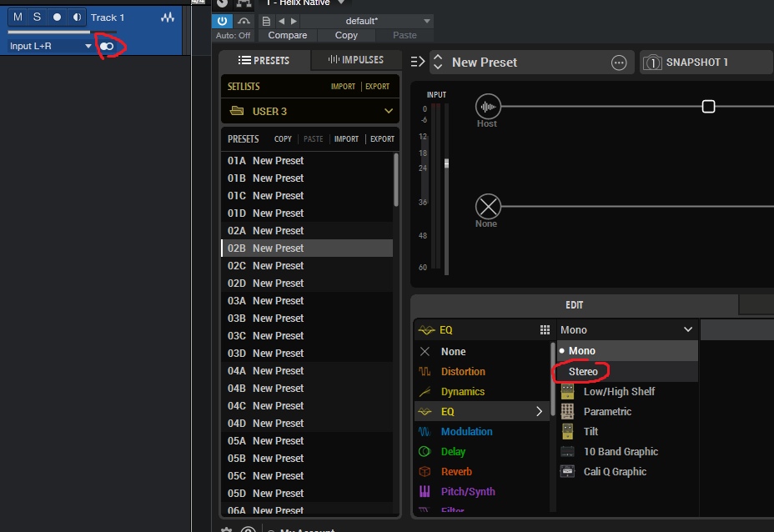
Task: Select preset 01C New Preset
Action: coord(307,196)
